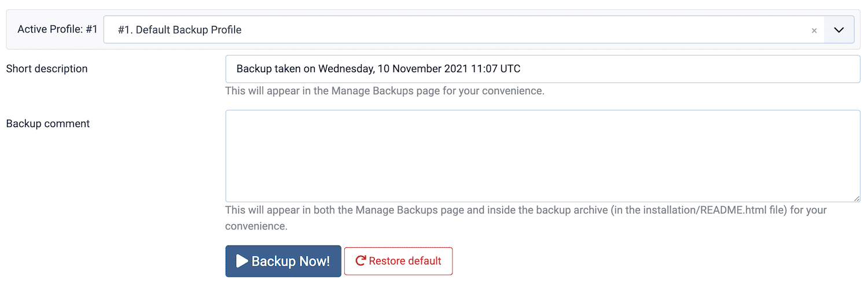The height and width of the screenshot is (290, 868).
Task: Click inside the Backup comment textarea
Action: pos(542,156)
